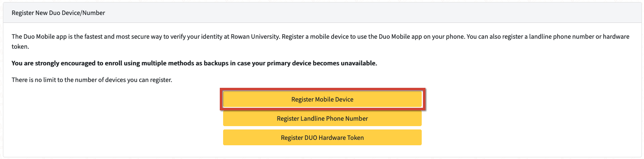The height and width of the screenshot is (159, 644).
Task: Click the gray panel header bar
Action: (322, 13)
